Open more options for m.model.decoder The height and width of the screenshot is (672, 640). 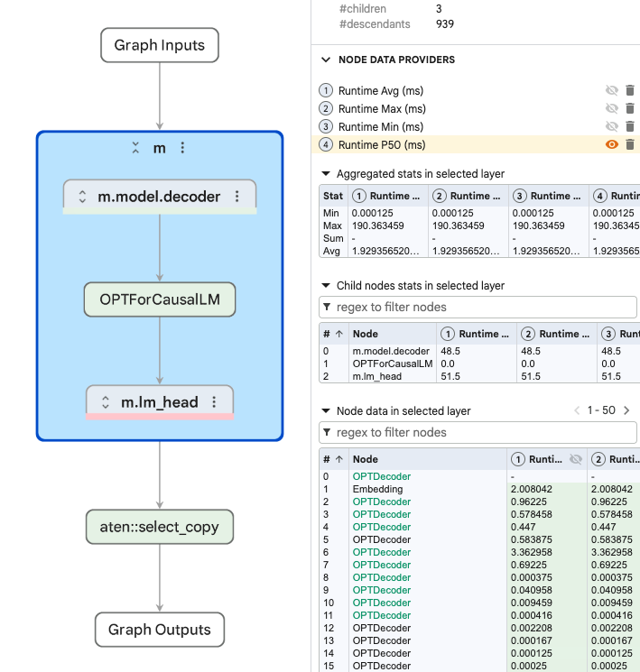(237, 197)
